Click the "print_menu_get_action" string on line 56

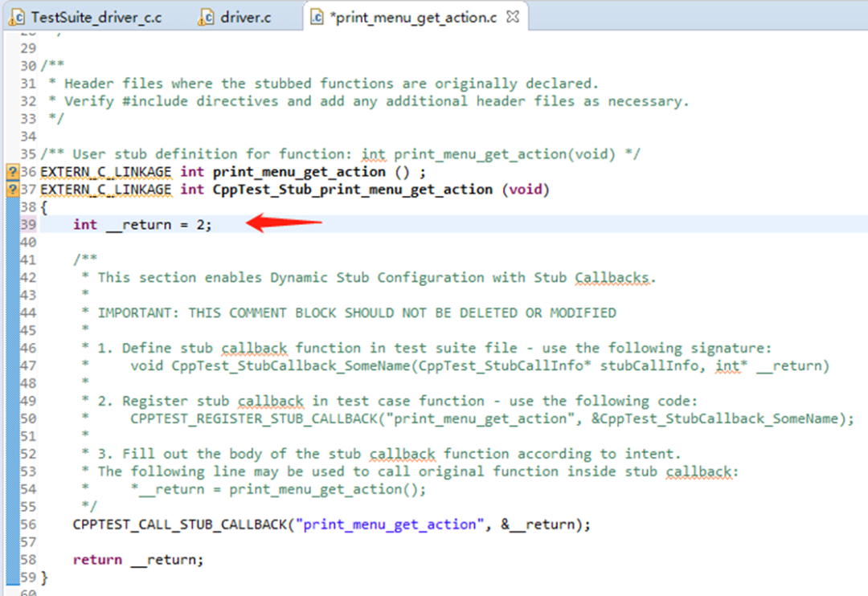[387, 525]
